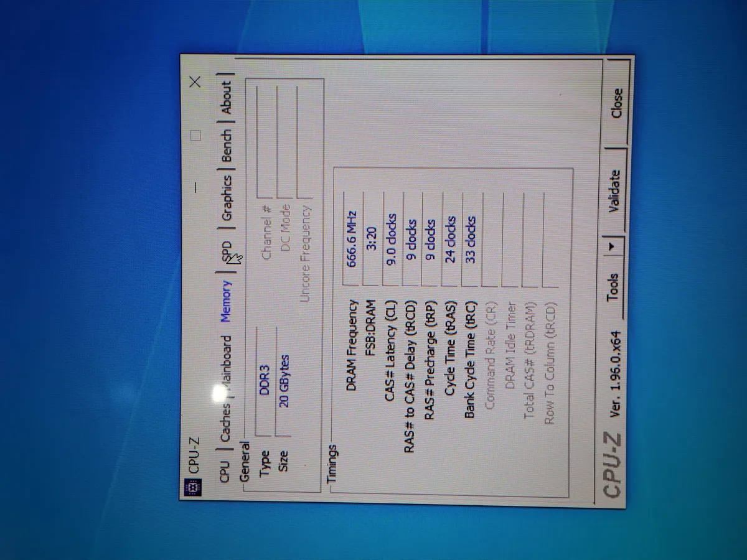
Task: Open the CPU tab
Action: [x=225, y=471]
